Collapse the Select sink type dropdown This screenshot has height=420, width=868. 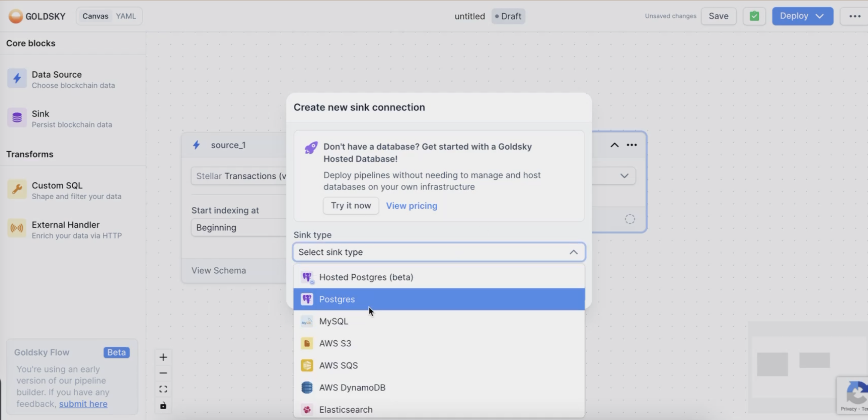click(573, 252)
